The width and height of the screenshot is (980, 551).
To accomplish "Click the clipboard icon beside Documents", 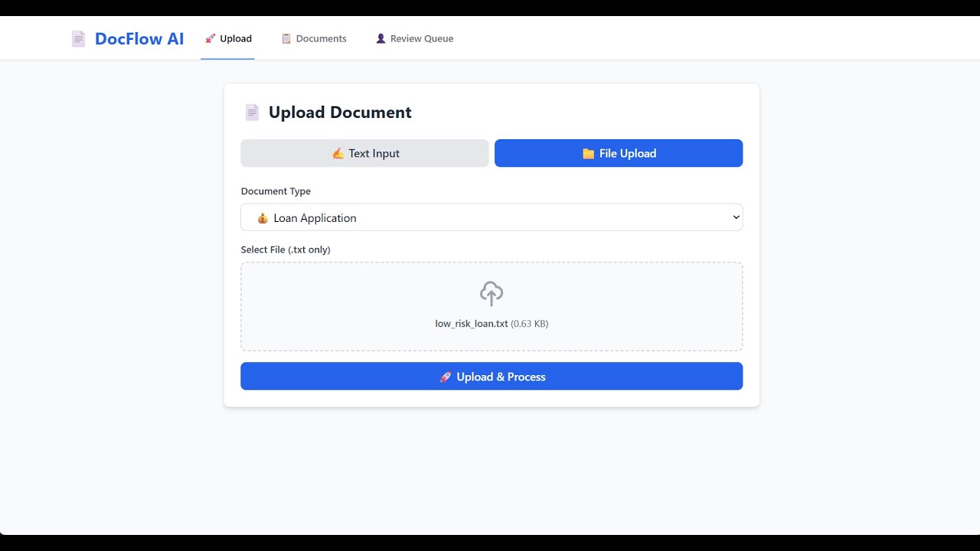I will click(x=286, y=38).
